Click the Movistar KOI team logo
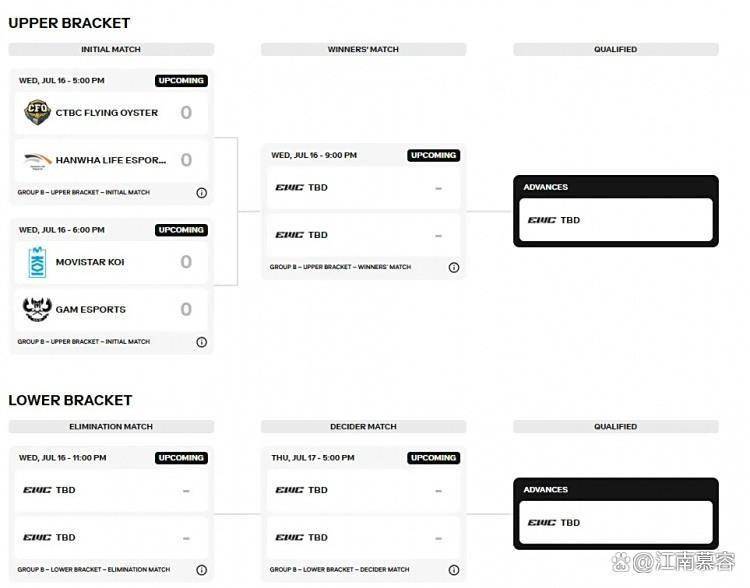 (x=37, y=262)
